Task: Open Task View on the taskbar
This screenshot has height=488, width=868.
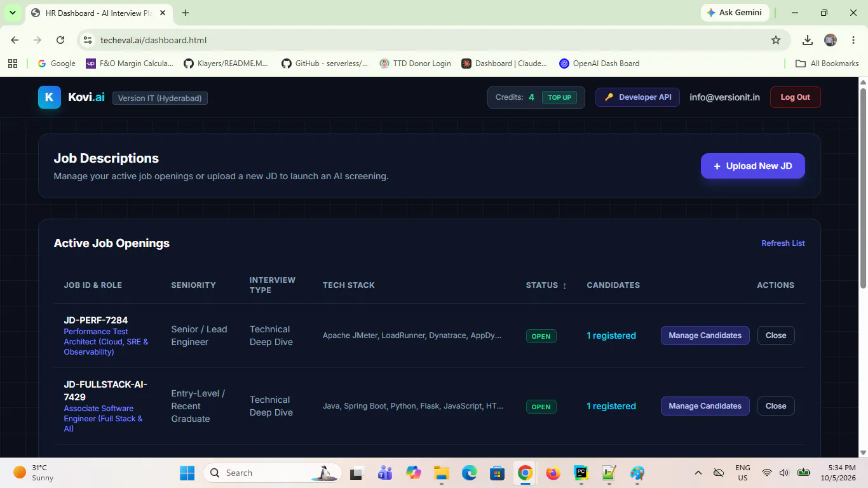Action: 356,473
